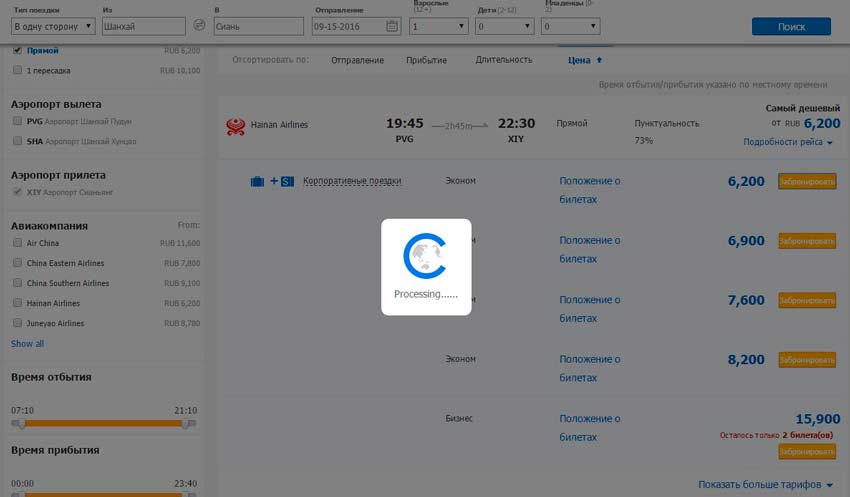Check the China Eastern Airlines checkbox
The width and height of the screenshot is (850, 497).
[x=18, y=263]
